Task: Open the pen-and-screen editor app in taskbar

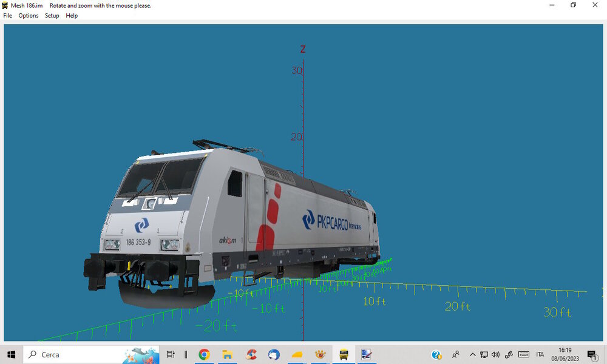Action: point(366,354)
